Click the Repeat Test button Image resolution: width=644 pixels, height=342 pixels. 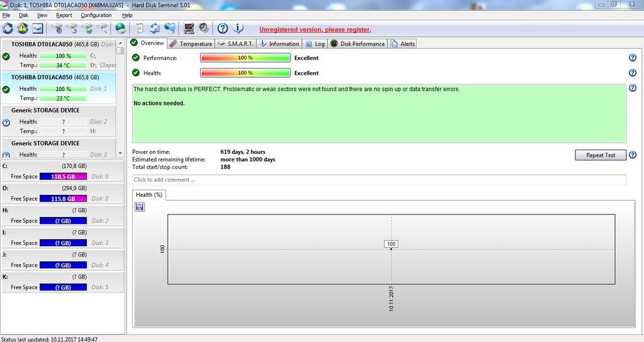click(x=601, y=155)
